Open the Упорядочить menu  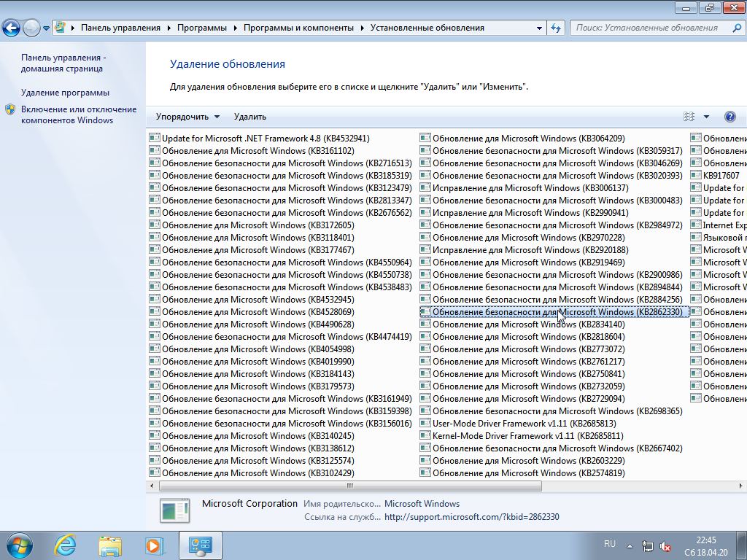coord(187,117)
